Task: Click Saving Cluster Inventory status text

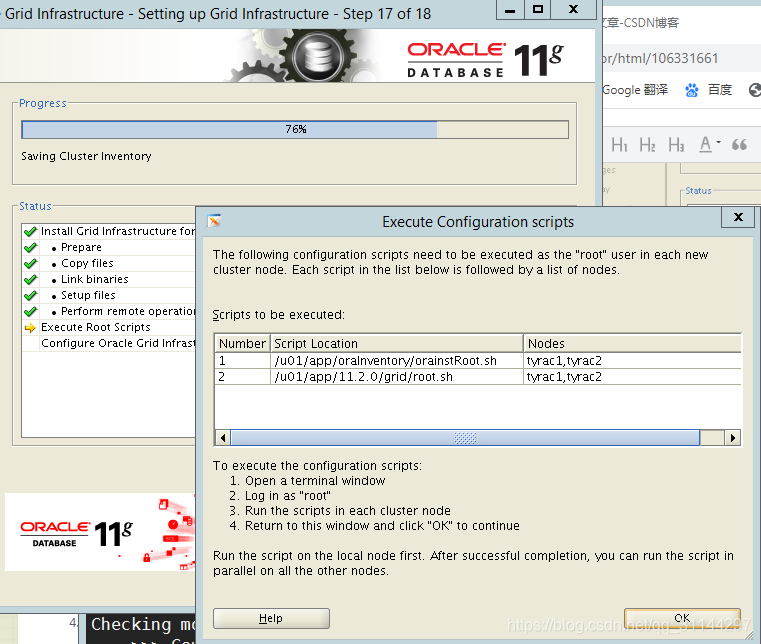Action: (86, 156)
